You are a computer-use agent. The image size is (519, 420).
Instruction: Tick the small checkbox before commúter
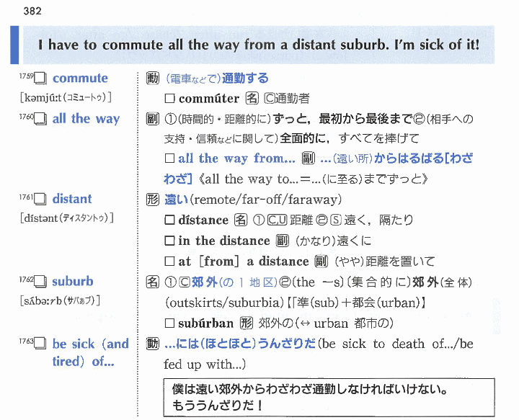169,99
